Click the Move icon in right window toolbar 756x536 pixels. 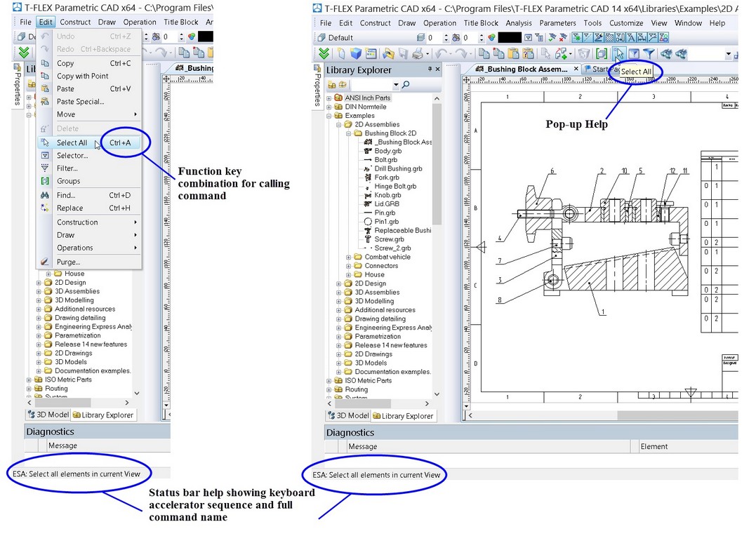tap(562, 53)
